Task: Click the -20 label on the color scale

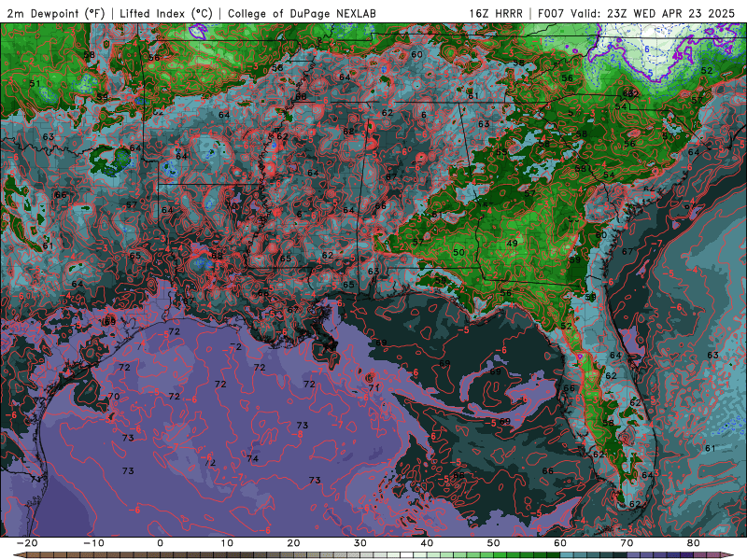Action: [27, 543]
